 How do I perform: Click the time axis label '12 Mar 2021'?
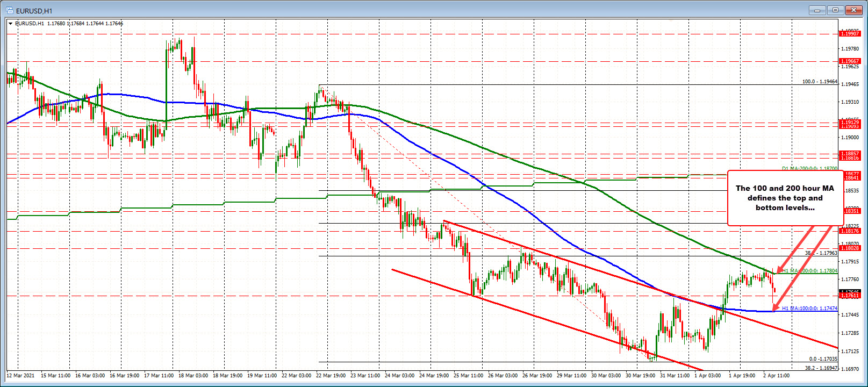pyautogui.click(x=20, y=376)
